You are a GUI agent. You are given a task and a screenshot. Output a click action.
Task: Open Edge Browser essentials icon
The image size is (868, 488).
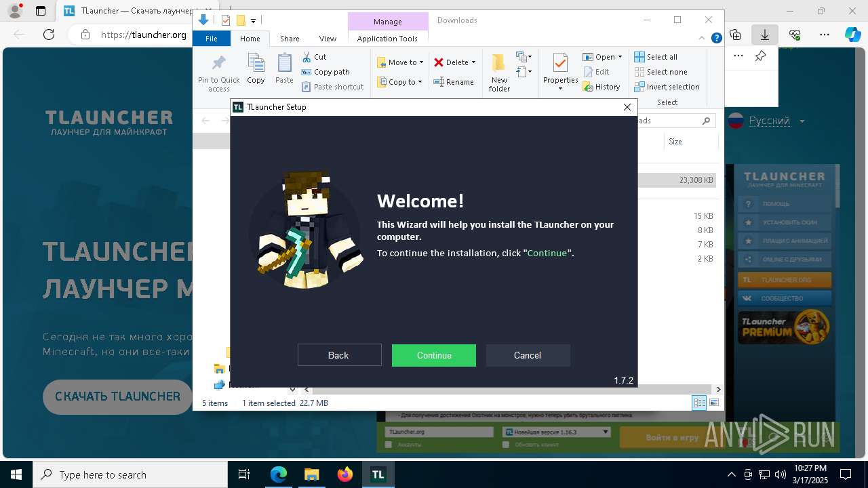tap(795, 35)
